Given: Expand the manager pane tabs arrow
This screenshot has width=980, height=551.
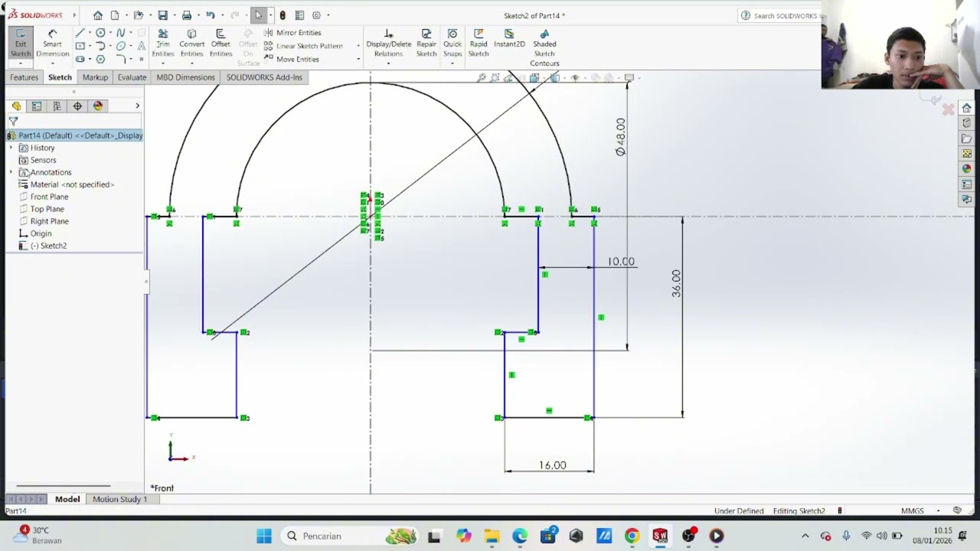Looking at the screenshot, I should coord(137,106).
